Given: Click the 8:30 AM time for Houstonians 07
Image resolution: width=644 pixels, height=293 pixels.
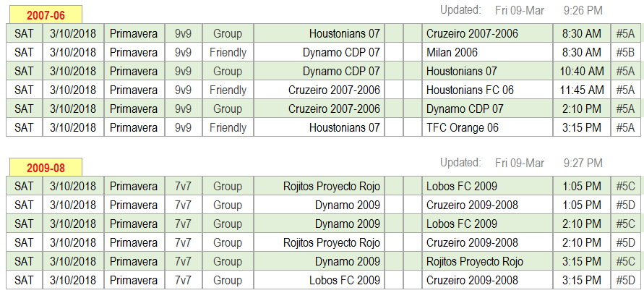Looking at the screenshot, I should 582,33.
